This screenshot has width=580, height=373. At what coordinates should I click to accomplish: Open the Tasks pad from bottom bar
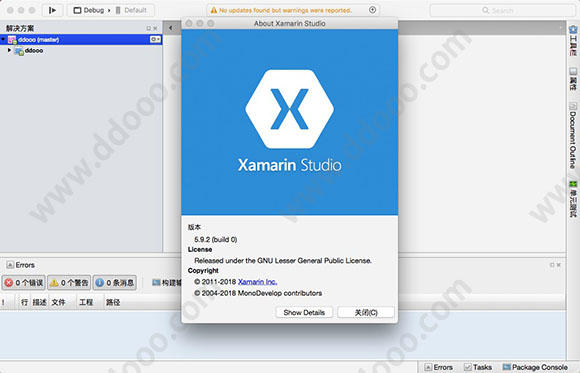478,367
